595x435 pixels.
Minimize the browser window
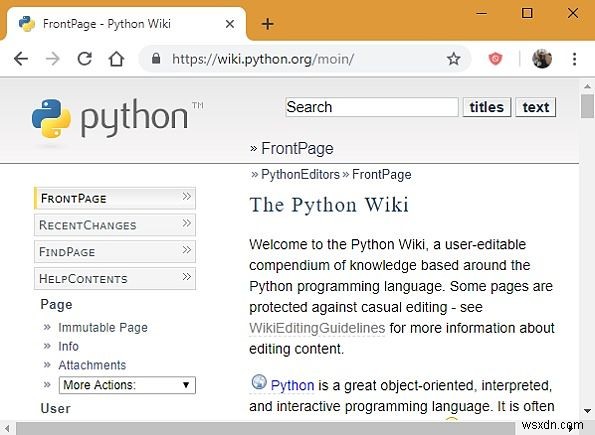tap(481, 13)
